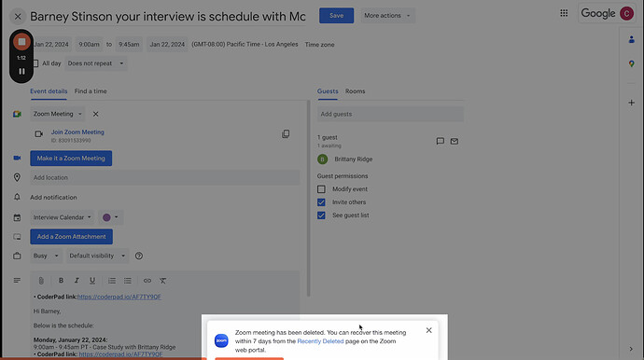Viewport: 644px width, 360px height.
Task: Open the Does not repeat dropdown
Action: 95,63
